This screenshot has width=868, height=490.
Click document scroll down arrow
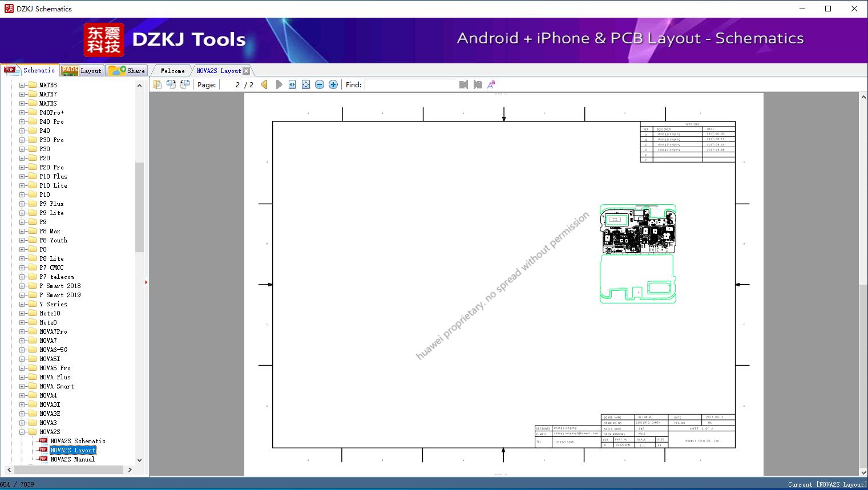pyautogui.click(x=863, y=472)
